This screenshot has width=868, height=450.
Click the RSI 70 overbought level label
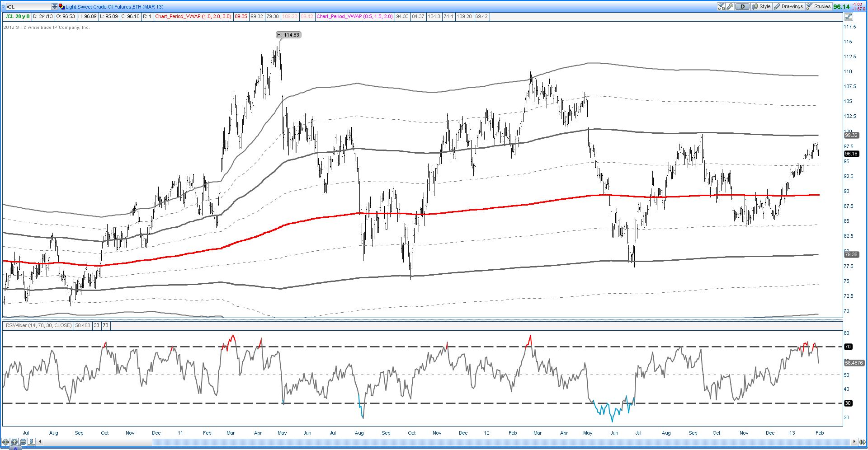pos(848,347)
